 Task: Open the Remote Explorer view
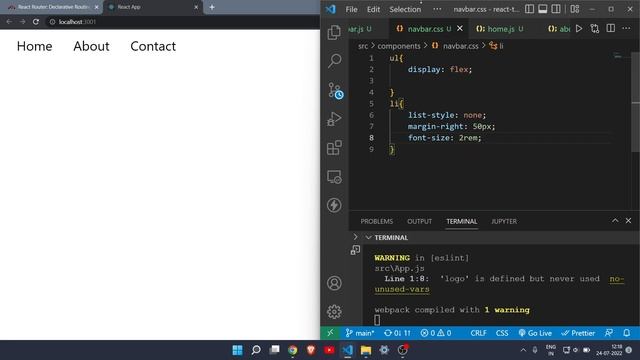click(x=334, y=177)
